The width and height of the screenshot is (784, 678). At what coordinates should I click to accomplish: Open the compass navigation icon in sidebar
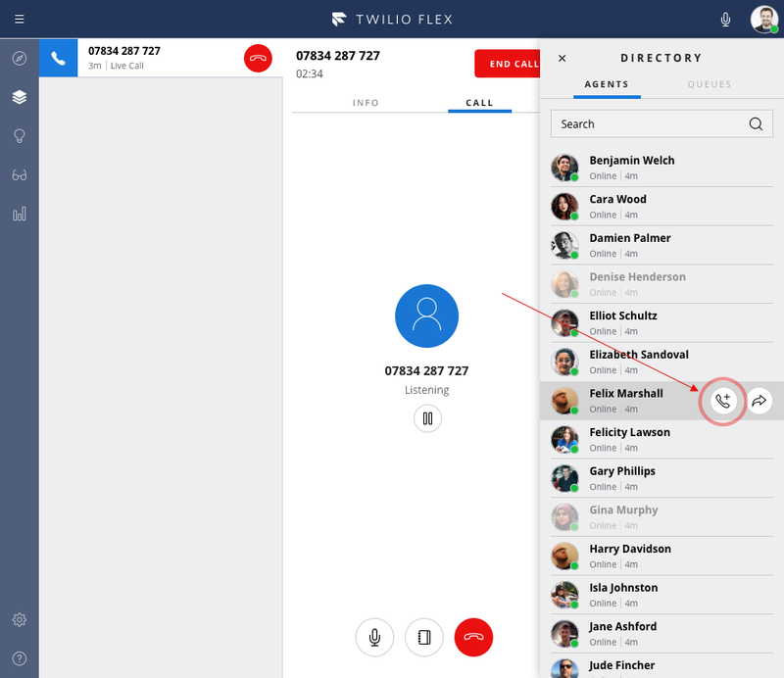(x=19, y=58)
